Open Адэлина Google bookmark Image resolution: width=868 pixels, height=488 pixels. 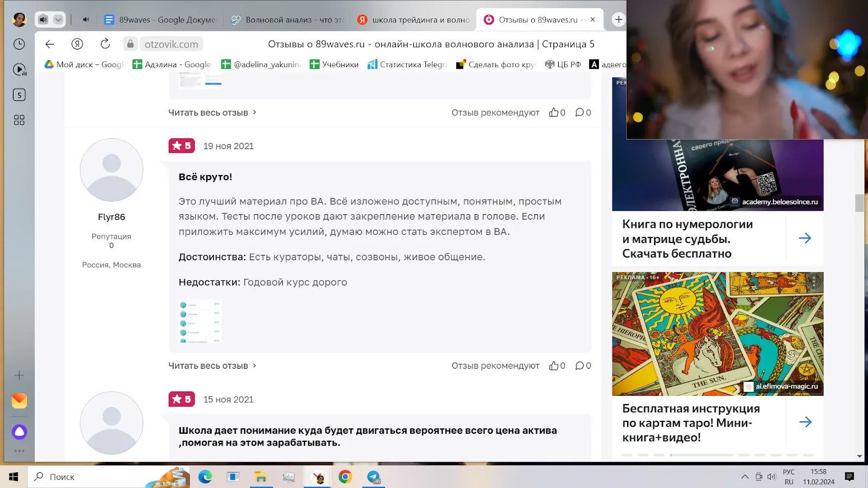[x=172, y=64]
